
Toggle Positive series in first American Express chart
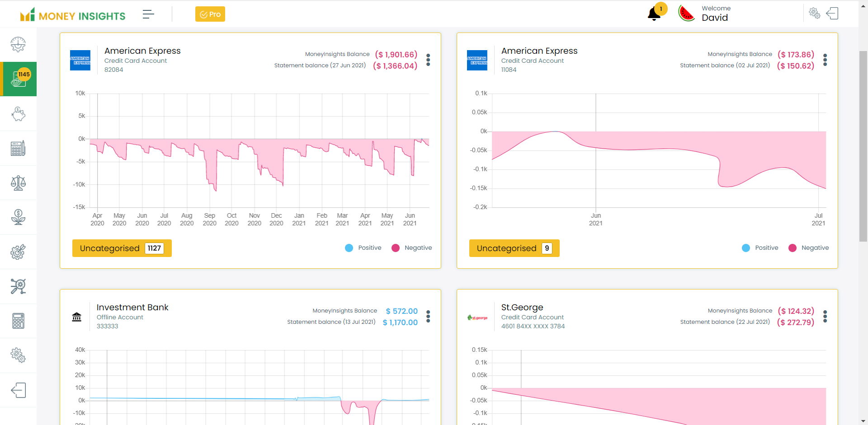click(363, 248)
